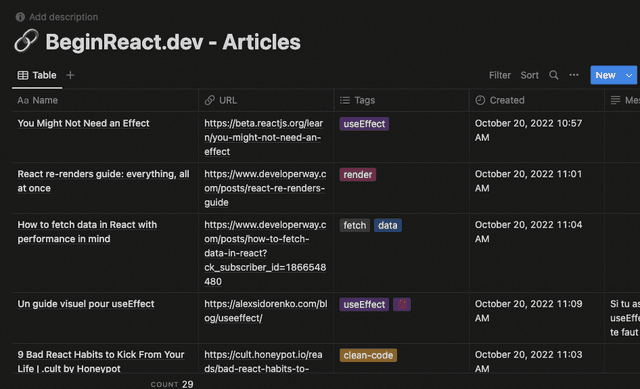Viewport: 640px width, 389px height.
Task: Click the gray fetch tag
Action: tap(355, 225)
